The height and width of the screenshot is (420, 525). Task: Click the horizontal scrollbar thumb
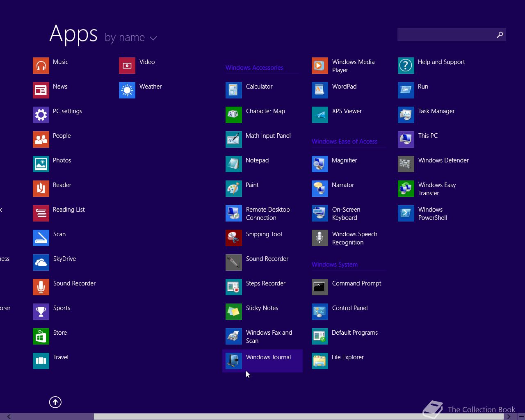point(299,416)
